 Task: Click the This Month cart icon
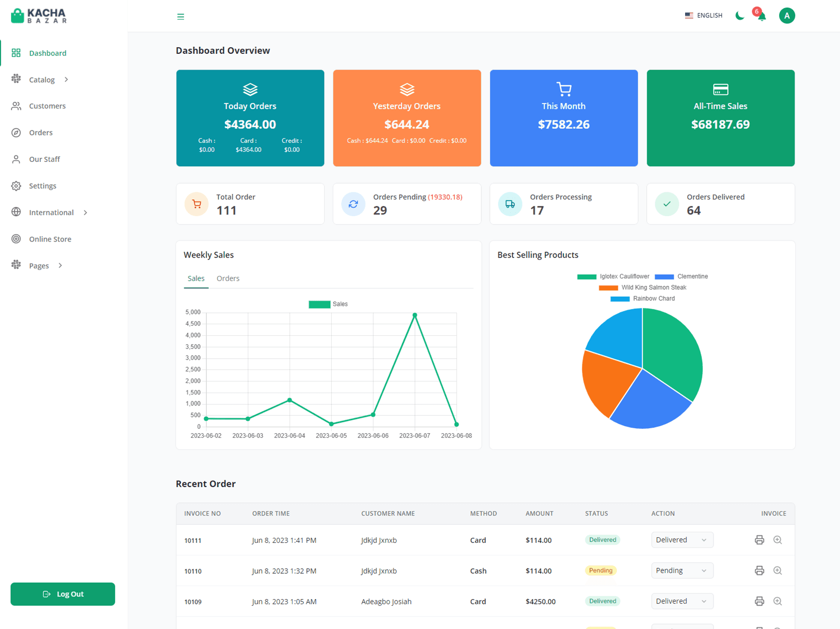point(564,89)
